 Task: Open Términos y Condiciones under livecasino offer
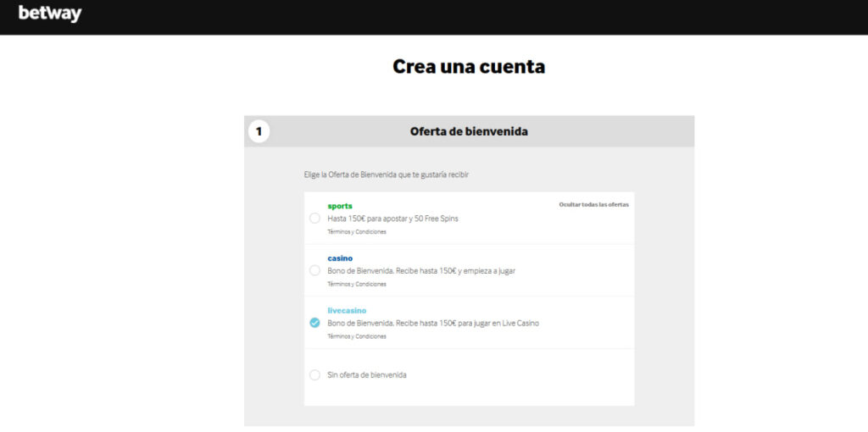click(357, 336)
